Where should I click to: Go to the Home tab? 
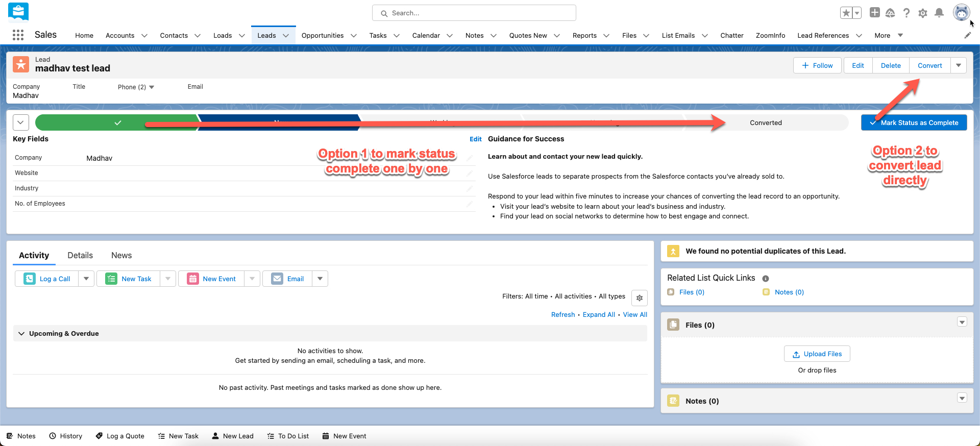(x=84, y=35)
